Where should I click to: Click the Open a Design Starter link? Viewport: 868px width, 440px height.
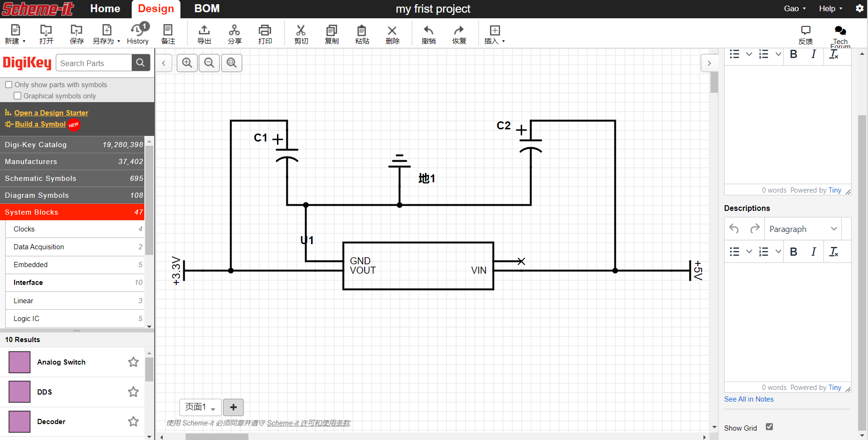(x=51, y=113)
